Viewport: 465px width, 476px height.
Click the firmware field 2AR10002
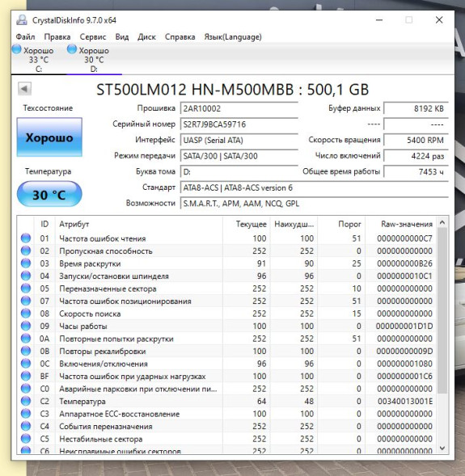pos(239,108)
